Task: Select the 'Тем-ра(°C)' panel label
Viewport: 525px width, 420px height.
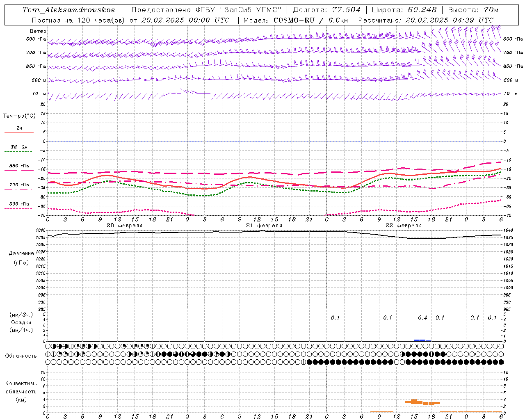Action: [x=19, y=116]
